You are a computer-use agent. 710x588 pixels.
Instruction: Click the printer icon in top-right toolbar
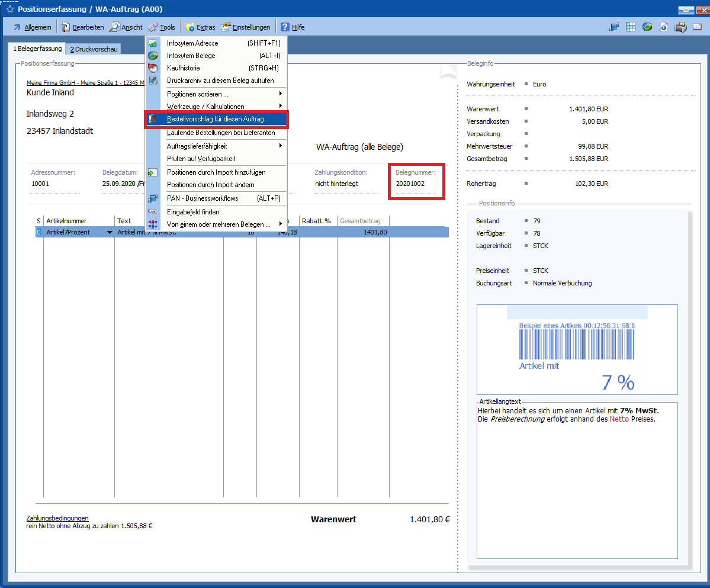pyautogui.click(x=681, y=27)
